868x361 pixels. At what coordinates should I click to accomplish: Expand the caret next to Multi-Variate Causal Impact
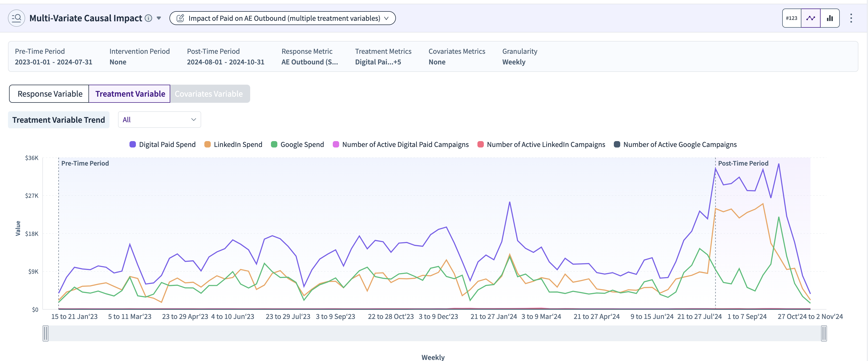pyautogui.click(x=159, y=18)
